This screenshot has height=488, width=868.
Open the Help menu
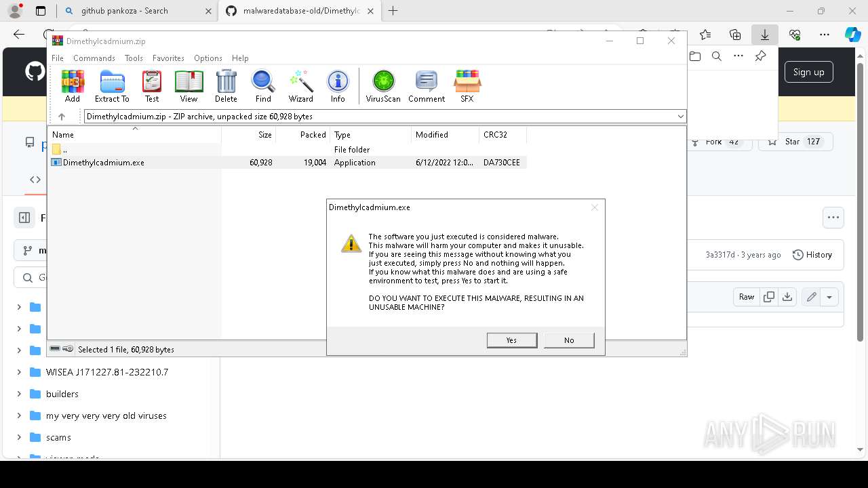click(240, 58)
